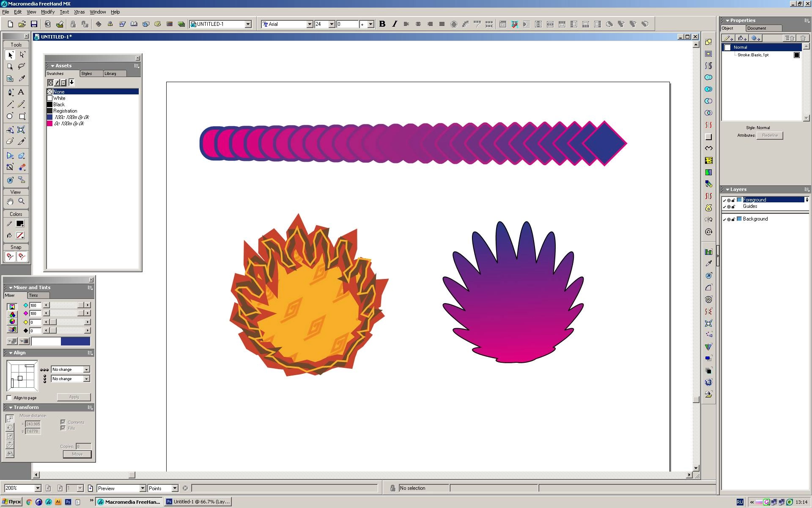
Task: Choose the Knife tool
Action: 22,141
